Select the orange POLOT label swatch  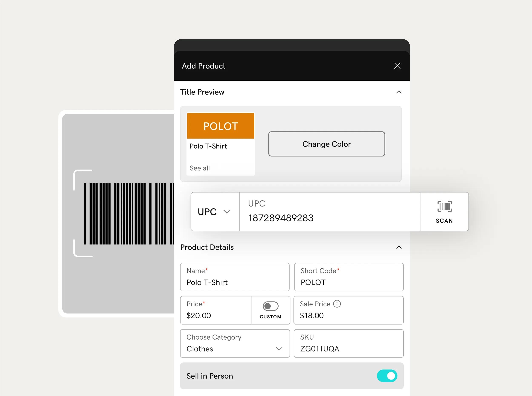point(220,125)
